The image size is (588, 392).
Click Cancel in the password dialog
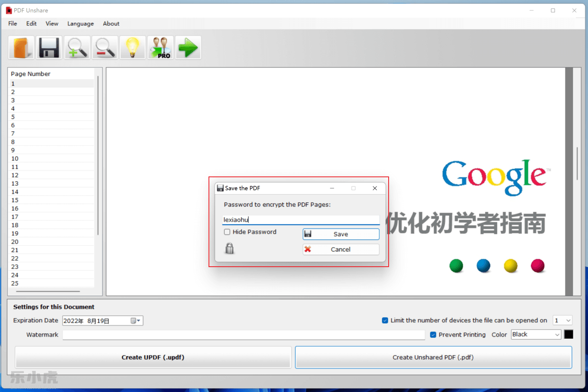(341, 249)
